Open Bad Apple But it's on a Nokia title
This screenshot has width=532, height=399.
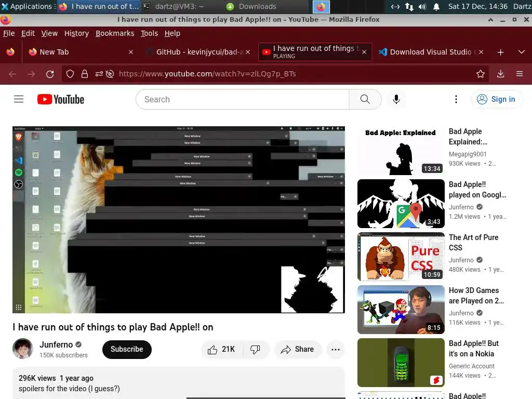point(474,349)
